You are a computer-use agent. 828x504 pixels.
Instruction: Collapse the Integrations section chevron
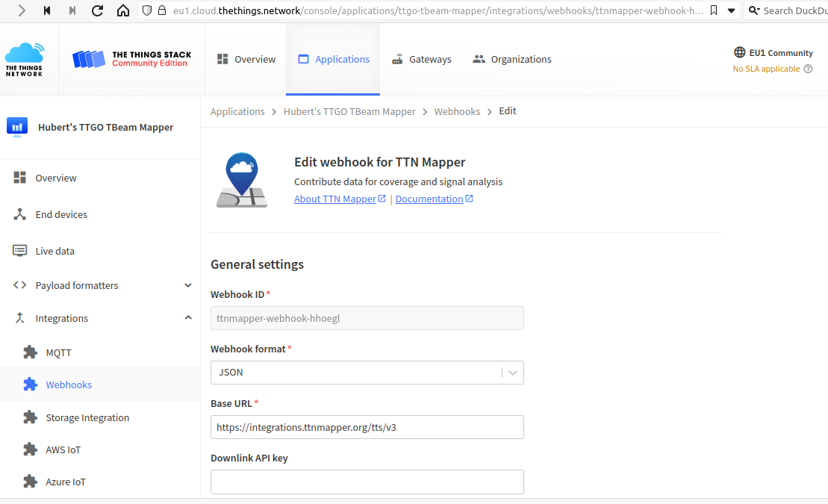[x=188, y=317]
